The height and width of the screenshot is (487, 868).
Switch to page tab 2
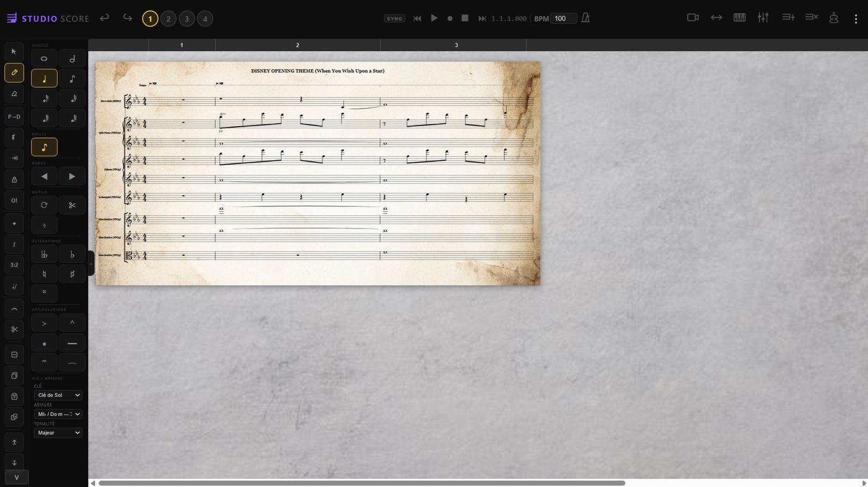[x=169, y=19]
